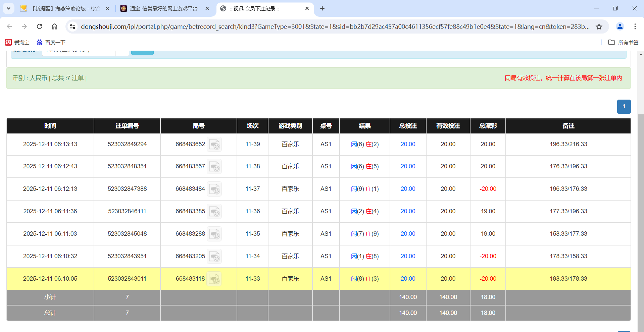The height and width of the screenshot is (332, 644).
Task: Open video playback icon for round 668483557
Action: coord(215,166)
